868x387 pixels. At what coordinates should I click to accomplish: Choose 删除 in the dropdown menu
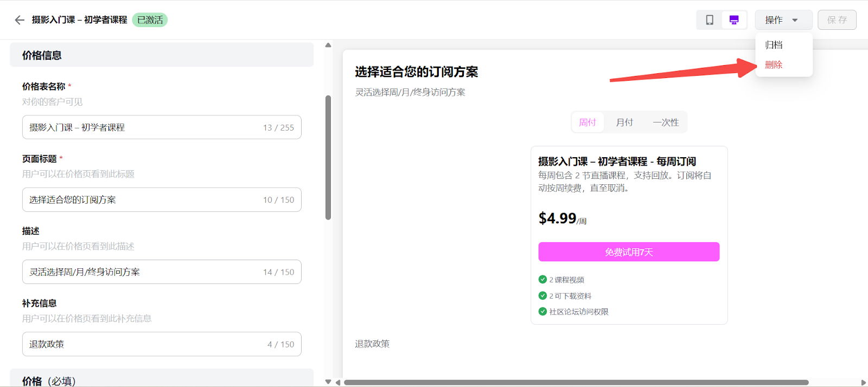774,65
